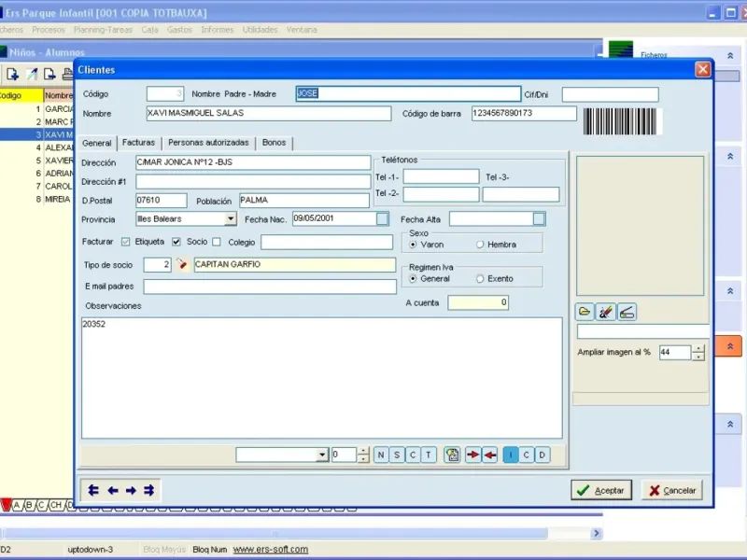Image resolution: width=747 pixels, height=560 pixels.
Task: Click the scanner icon beside paint brushes
Action: 627,313
